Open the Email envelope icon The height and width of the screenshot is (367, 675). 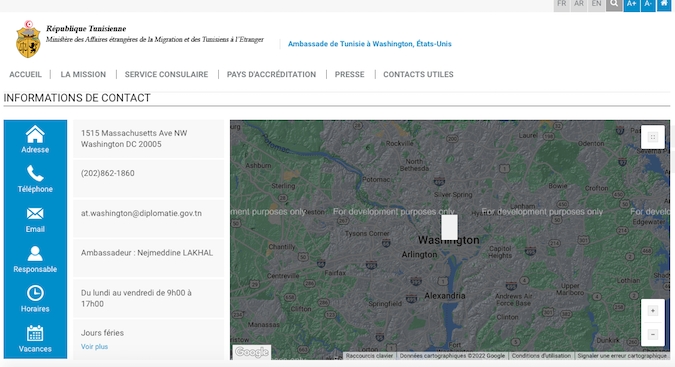(x=35, y=213)
